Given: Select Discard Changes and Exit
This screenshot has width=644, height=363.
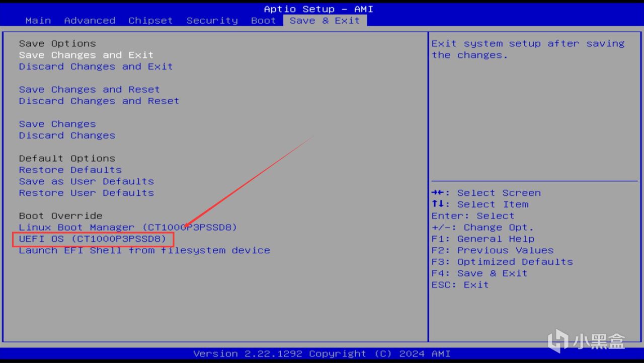Looking at the screenshot, I should 96,66.
